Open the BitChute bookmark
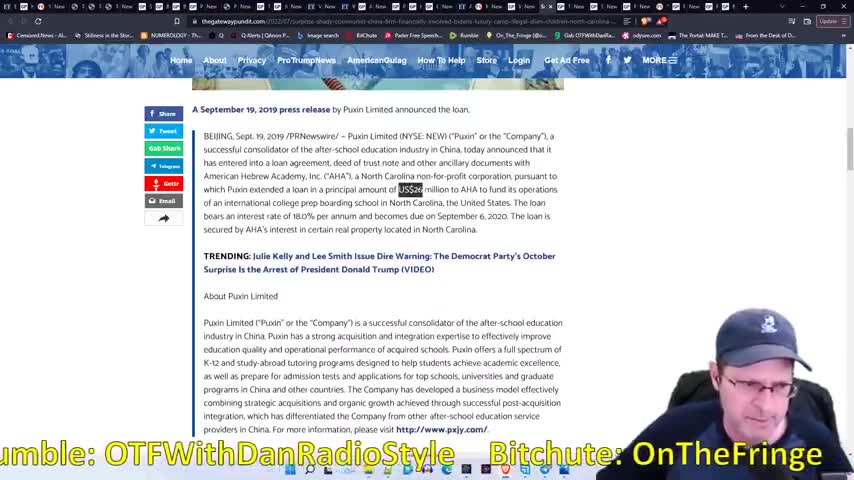 pyautogui.click(x=362, y=35)
